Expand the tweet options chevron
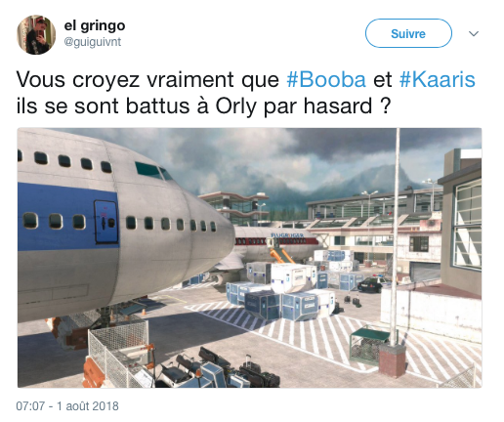The image size is (504, 422). pos(474,33)
